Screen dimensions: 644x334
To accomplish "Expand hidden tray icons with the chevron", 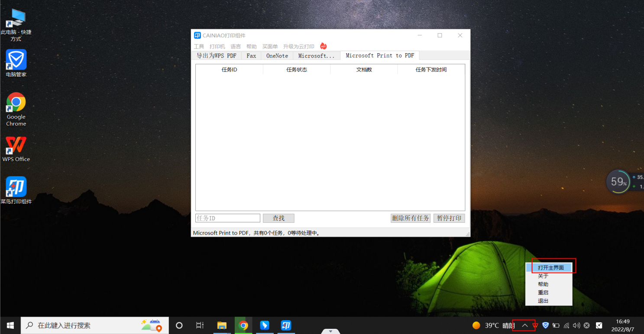I will pos(524,325).
